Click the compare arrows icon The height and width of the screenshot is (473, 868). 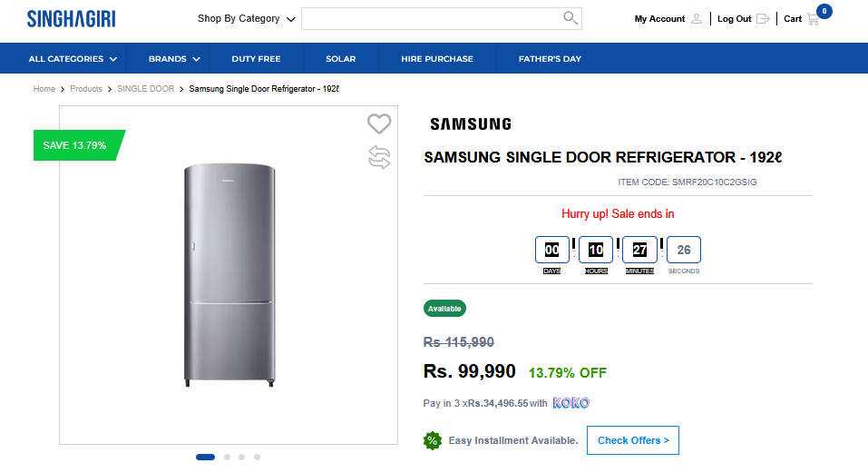click(x=379, y=157)
